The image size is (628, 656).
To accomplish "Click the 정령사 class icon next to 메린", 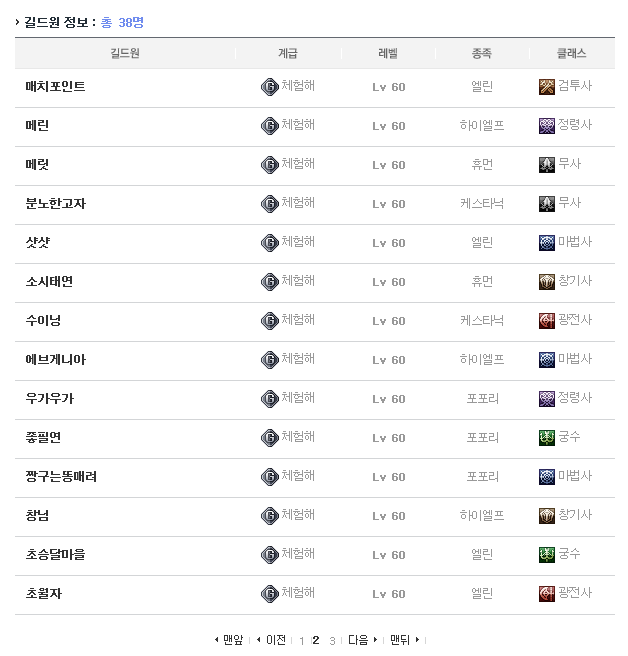I will tap(546, 126).
